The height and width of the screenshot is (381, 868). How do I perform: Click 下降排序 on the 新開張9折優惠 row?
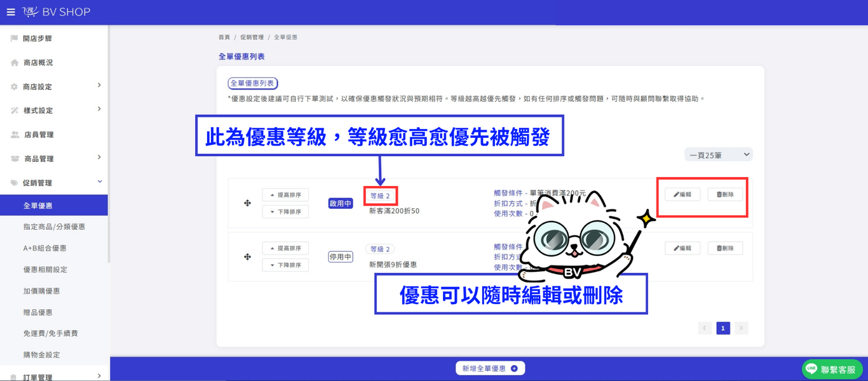point(285,265)
